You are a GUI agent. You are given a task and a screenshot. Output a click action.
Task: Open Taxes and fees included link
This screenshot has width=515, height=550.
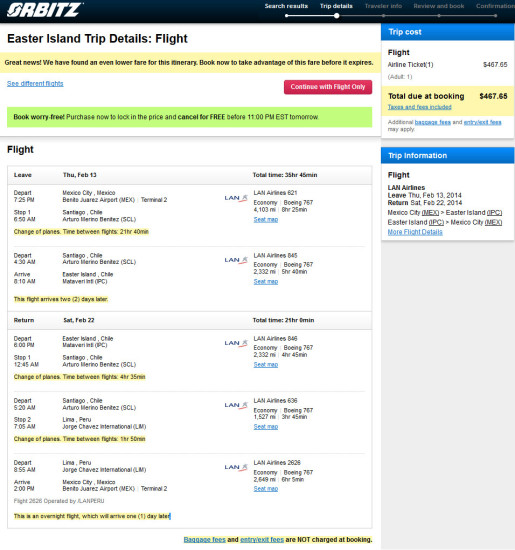pos(420,107)
